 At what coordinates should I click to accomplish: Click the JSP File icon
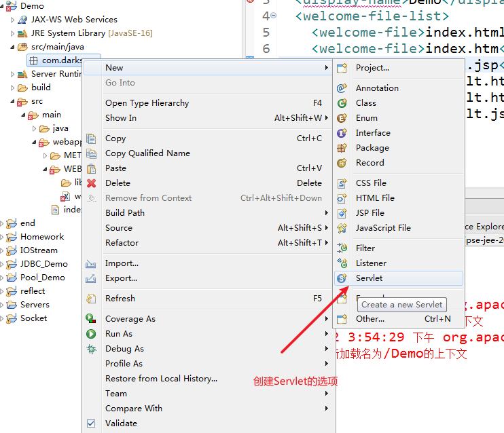click(342, 213)
